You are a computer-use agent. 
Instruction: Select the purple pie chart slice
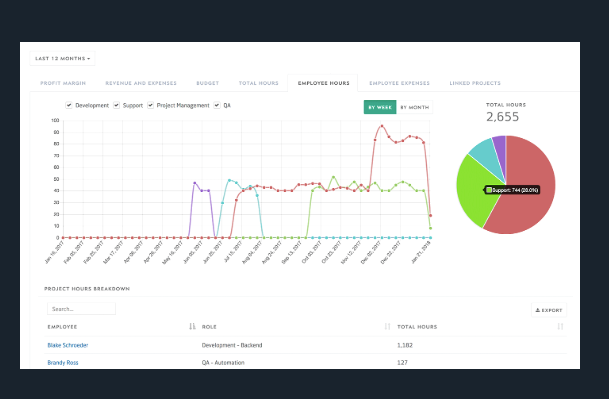[x=500, y=150]
